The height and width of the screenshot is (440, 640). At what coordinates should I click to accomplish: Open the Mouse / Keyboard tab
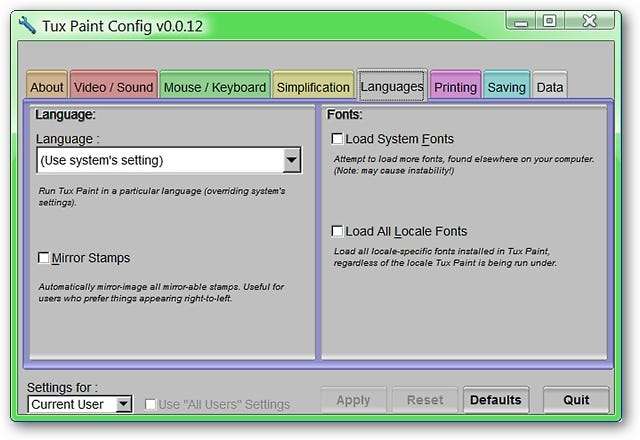coord(215,85)
